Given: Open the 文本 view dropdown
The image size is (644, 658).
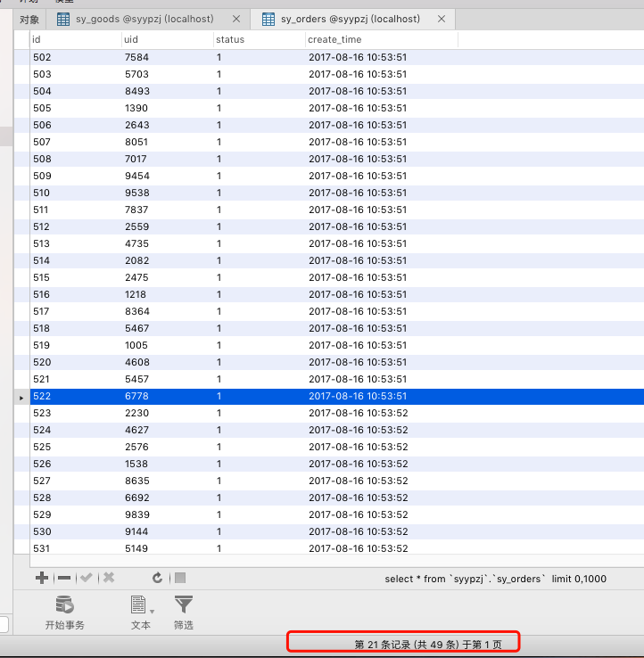Looking at the screenshot, I should [x=141, y=613].
